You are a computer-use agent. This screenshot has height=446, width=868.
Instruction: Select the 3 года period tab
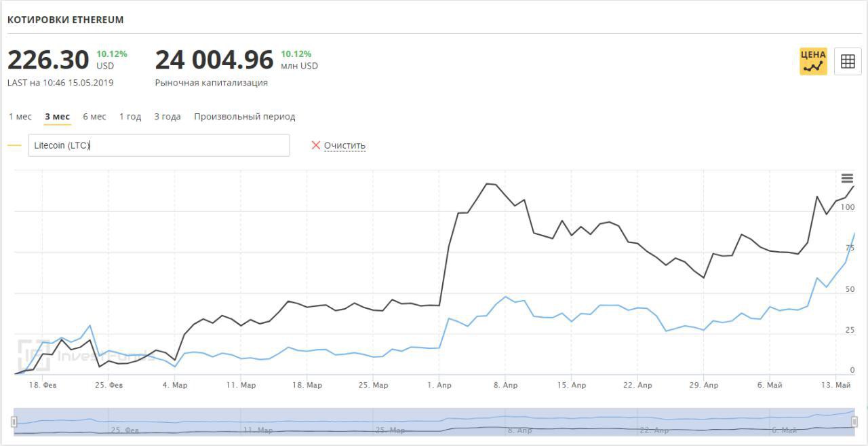(x=167, y=117)
